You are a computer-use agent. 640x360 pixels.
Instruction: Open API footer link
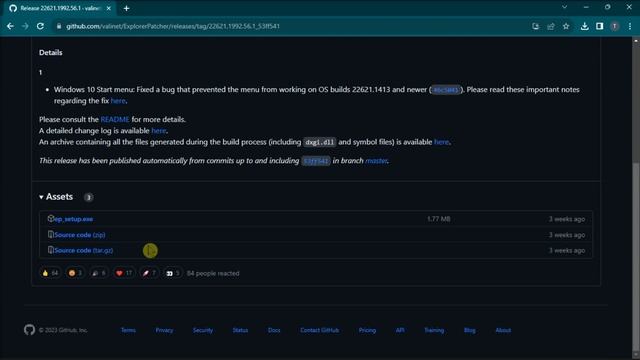[x=400, y=330]
